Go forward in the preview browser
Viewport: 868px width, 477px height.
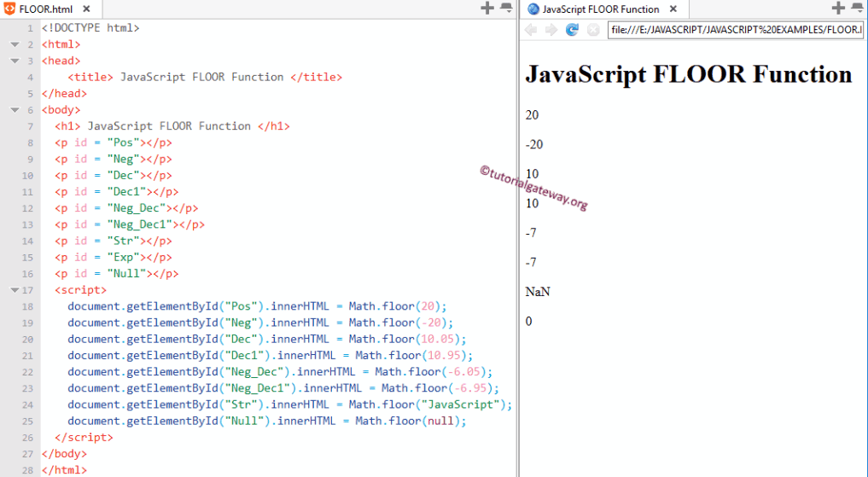pyautogui.click(x=551, y=30)
